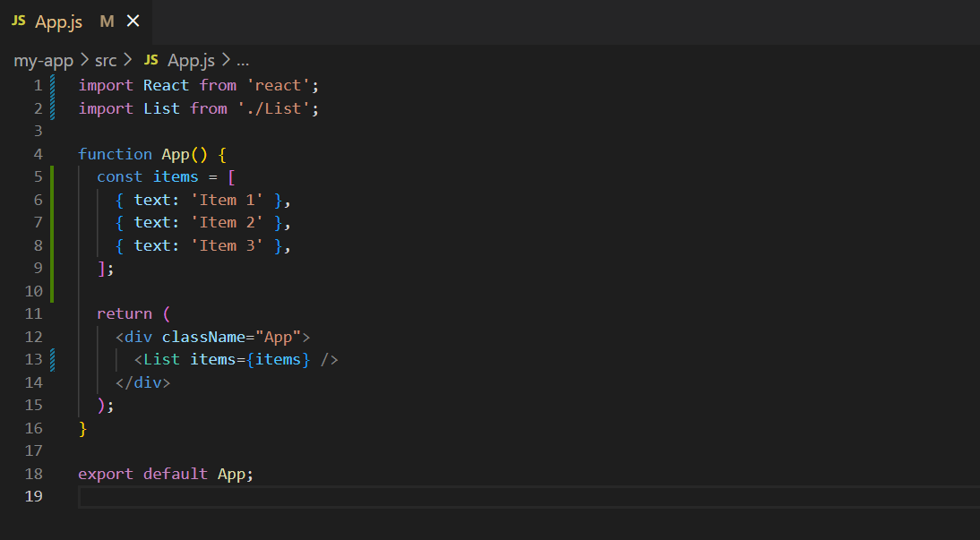This screenshot has height=540, width=980.
Task: Click the green change bar next to line 10
Action: pyautogui.click(x=54, y=290)
